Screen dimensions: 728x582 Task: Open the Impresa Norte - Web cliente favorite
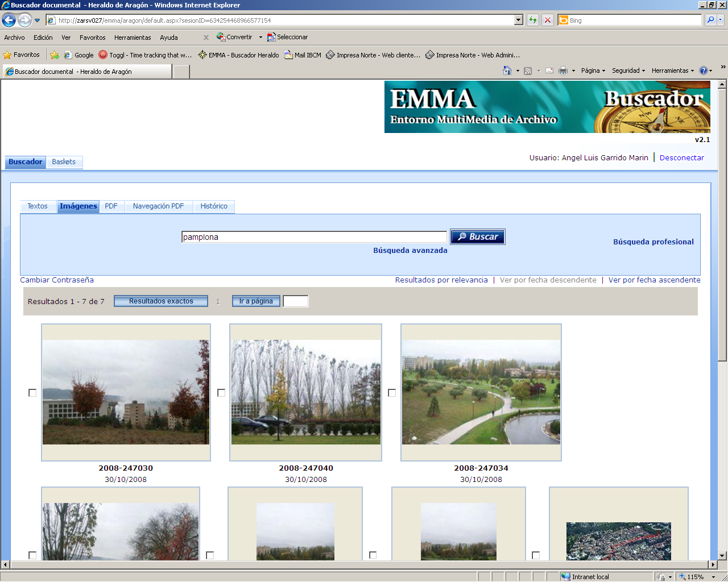coord(373,55)
